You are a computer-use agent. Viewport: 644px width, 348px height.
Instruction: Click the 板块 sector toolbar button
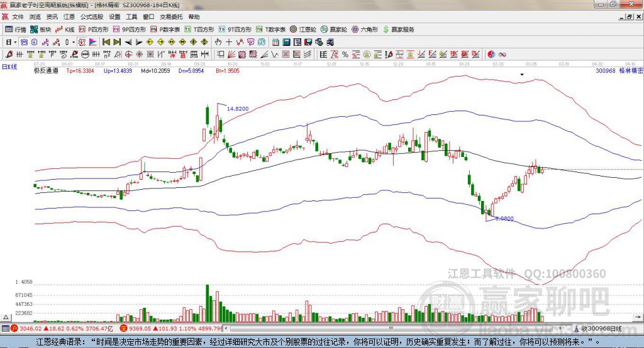pyautogui.click(x=41, y=30)
